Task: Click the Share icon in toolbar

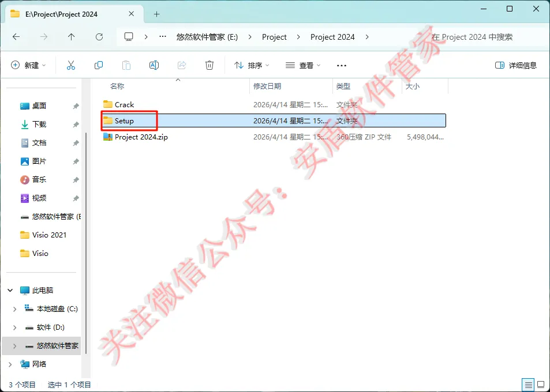Action: (x=182, y=65)
